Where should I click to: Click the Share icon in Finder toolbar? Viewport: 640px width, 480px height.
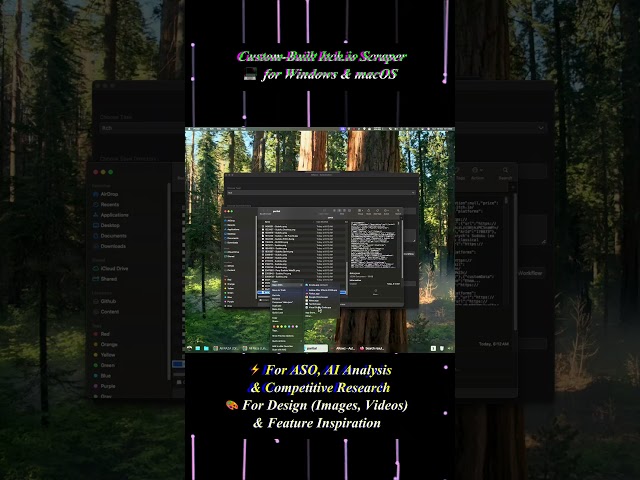tap(368, 211)
